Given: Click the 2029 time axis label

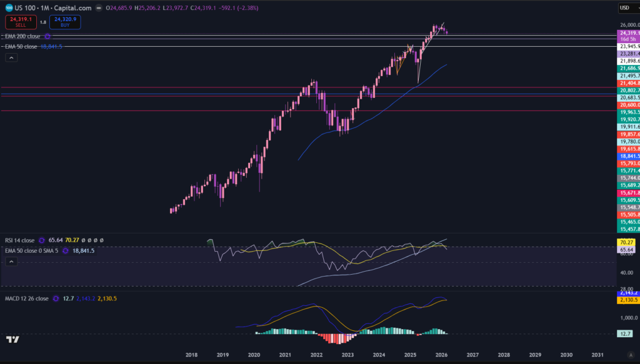Looking at the screenshot, I should coord(535,355).
